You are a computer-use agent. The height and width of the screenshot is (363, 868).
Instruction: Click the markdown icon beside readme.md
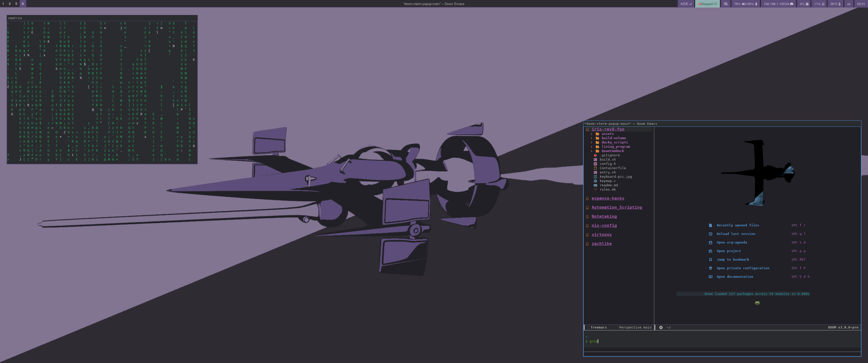point(595,185)
